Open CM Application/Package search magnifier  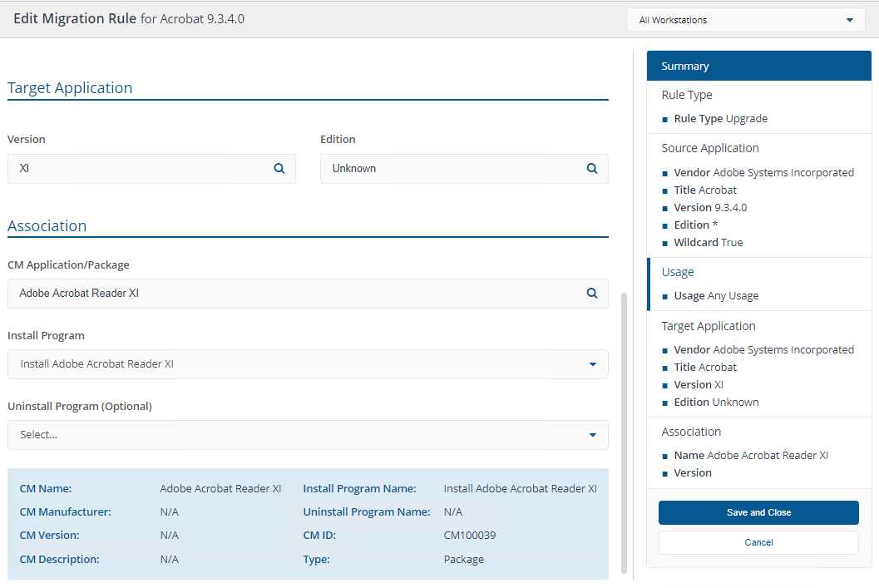click(592, 293)
